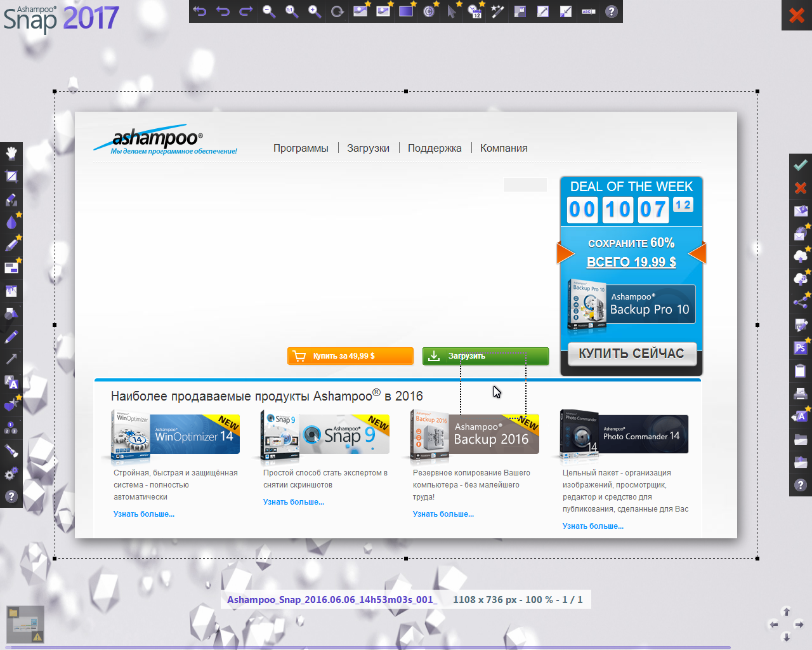Reset zoom to 1:1
This screenshot has height=650, width=812.
tap(291, 11)
